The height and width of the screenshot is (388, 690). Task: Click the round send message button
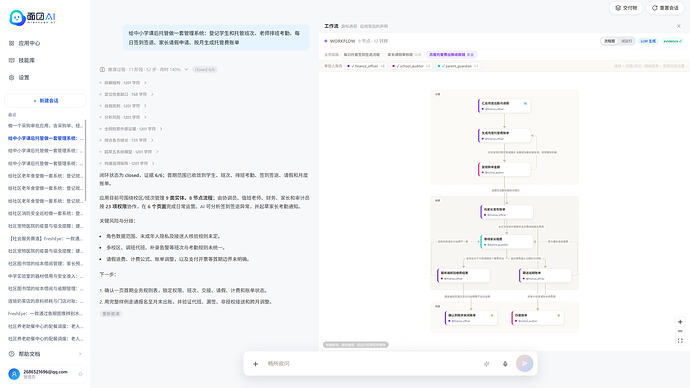click(x=525, y=363)
